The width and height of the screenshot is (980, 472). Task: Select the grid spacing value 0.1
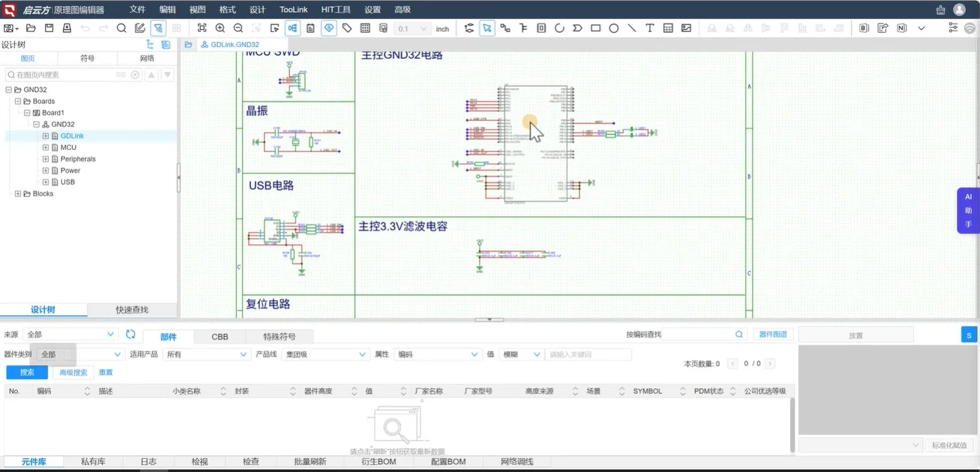410,29
